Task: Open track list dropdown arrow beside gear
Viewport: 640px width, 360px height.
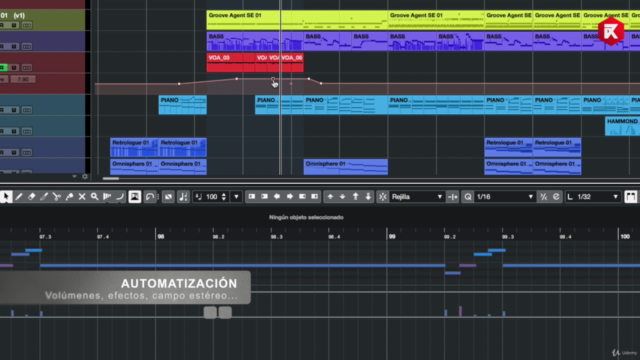Action: [74, 177]
